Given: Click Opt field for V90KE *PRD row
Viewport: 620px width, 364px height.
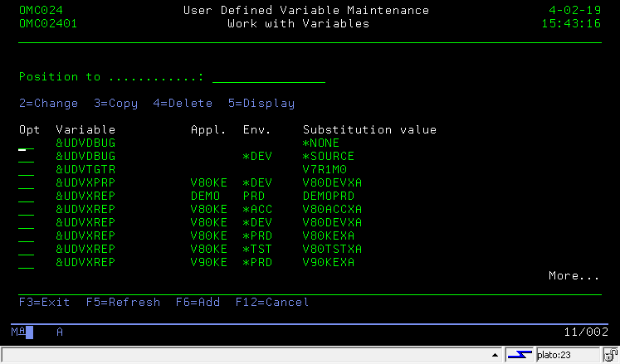Looking at the screenshot, I should (27, 263).
